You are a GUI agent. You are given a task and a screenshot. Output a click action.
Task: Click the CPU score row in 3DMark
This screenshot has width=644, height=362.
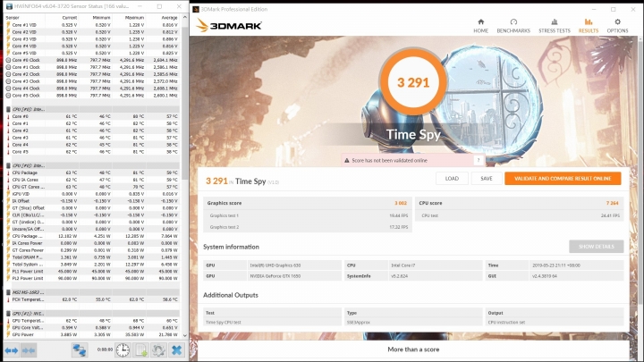tap(519, 203)
